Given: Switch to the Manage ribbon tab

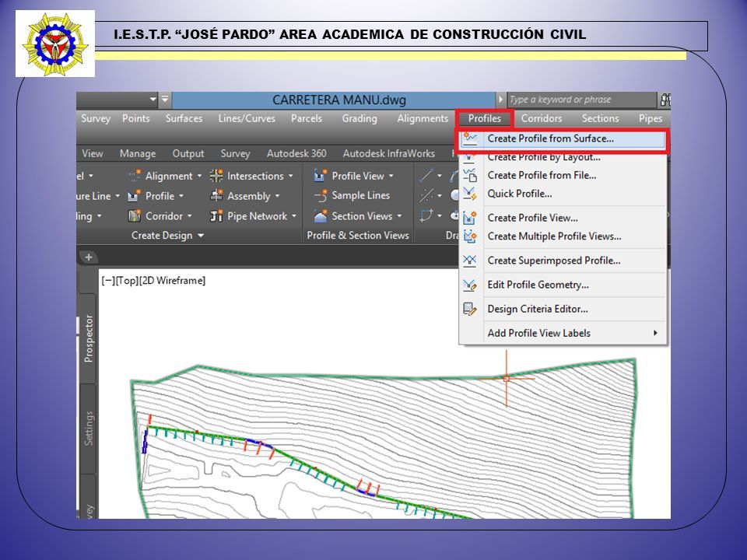Looking at the screenshot, I should (138, 153).
